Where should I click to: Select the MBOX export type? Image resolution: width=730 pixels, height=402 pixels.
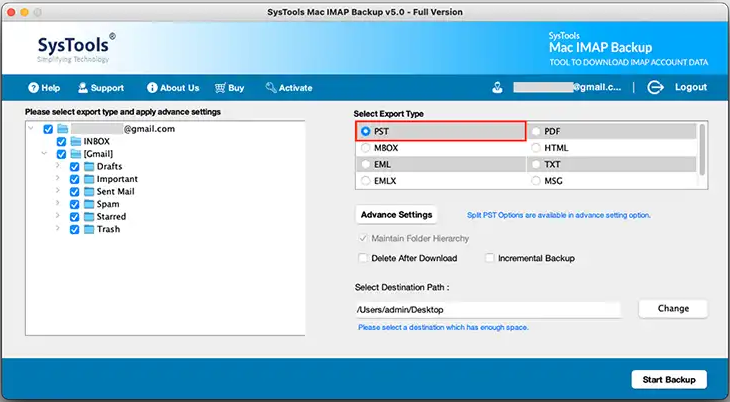[x=366, y=148]
